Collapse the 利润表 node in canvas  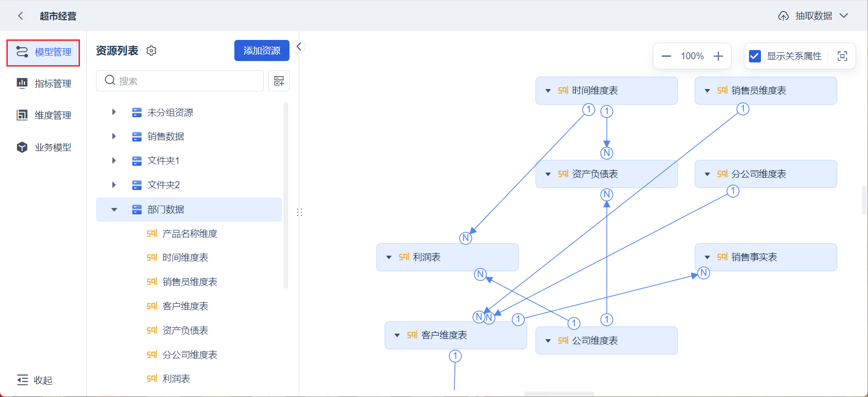click(x=389, y=257)
